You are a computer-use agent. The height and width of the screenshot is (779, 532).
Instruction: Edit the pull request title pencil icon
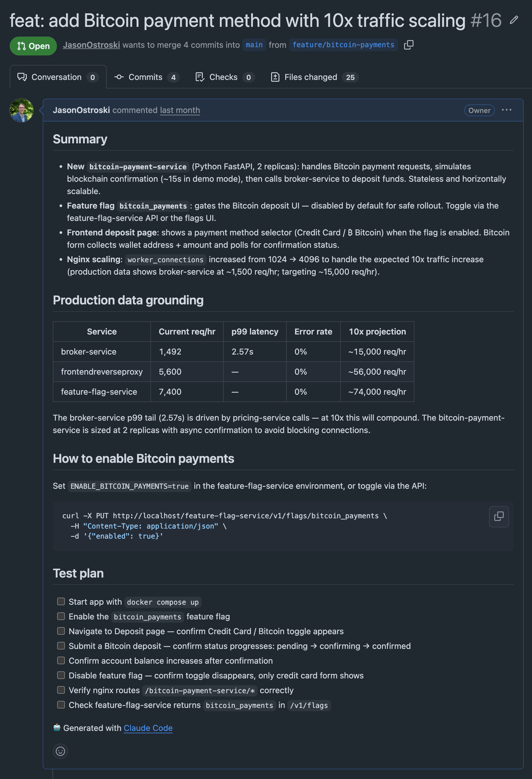click(x=514, y=20)
